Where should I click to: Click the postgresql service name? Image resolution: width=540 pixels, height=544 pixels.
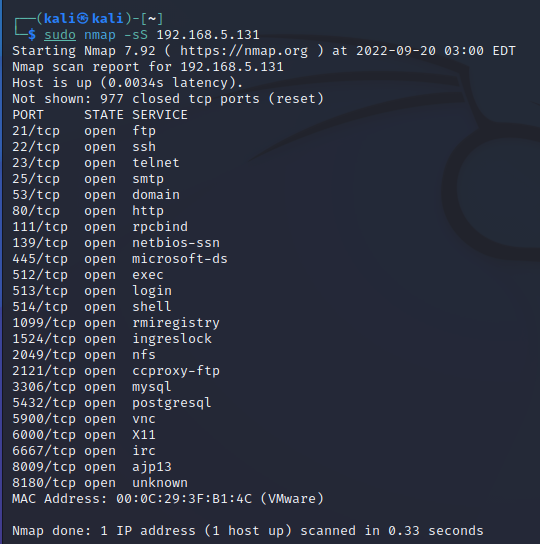(172, 403)
